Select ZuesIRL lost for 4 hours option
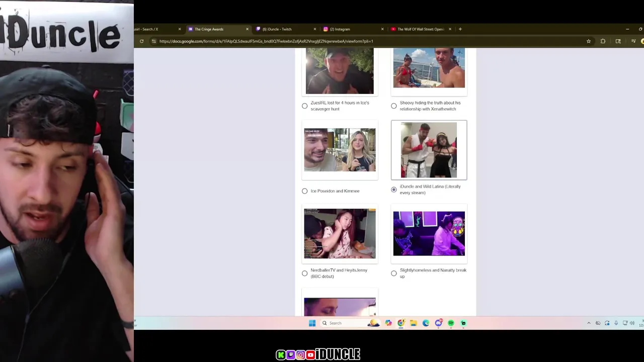Viewport: 644px width, 362px height. click(x=305, y=106)
